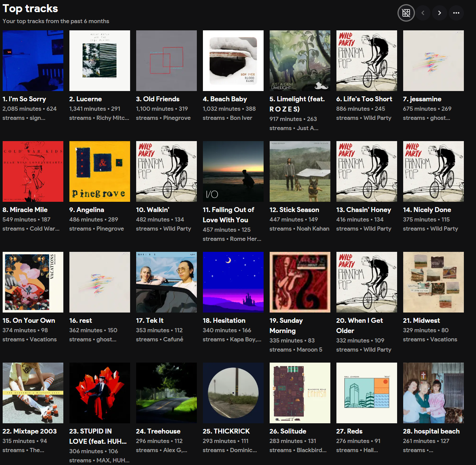This screenshot has height=465, width=476.
Task: Open Old Friends album artwork
Action: (167, 61)
